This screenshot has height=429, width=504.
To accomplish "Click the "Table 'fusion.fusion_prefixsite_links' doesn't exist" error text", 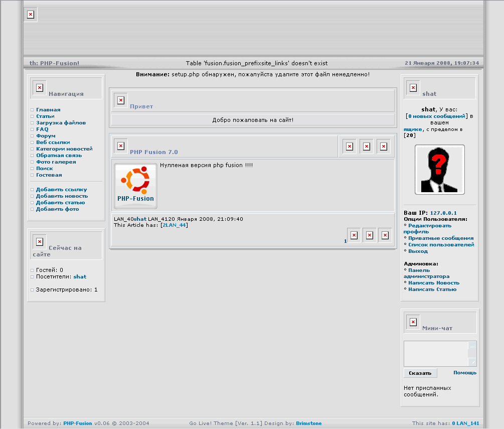I will coord(257,63).
